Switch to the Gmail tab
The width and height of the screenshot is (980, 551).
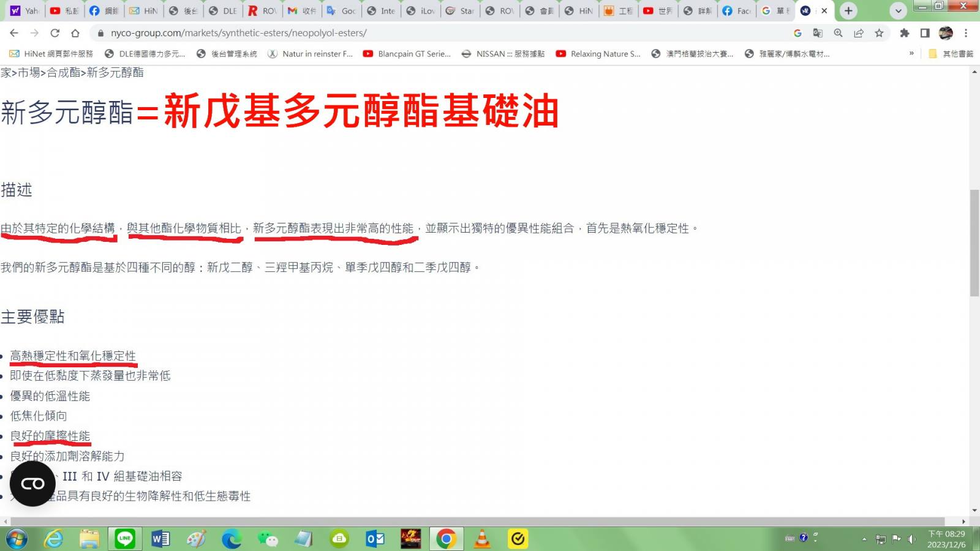coord(301,10)
